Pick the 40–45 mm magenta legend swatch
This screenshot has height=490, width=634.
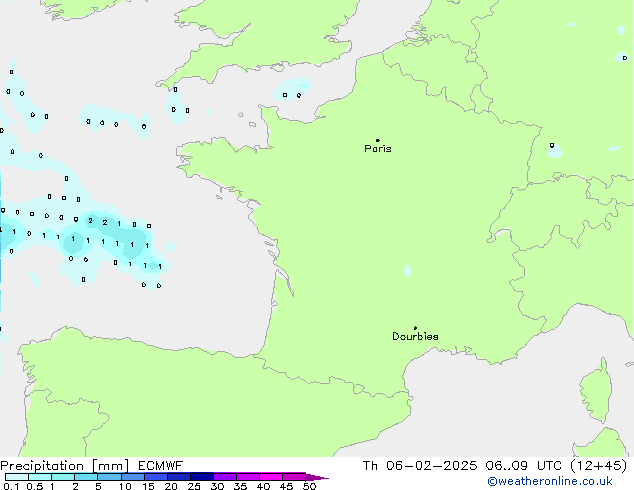pyautogui.click(x=271, y=477)
